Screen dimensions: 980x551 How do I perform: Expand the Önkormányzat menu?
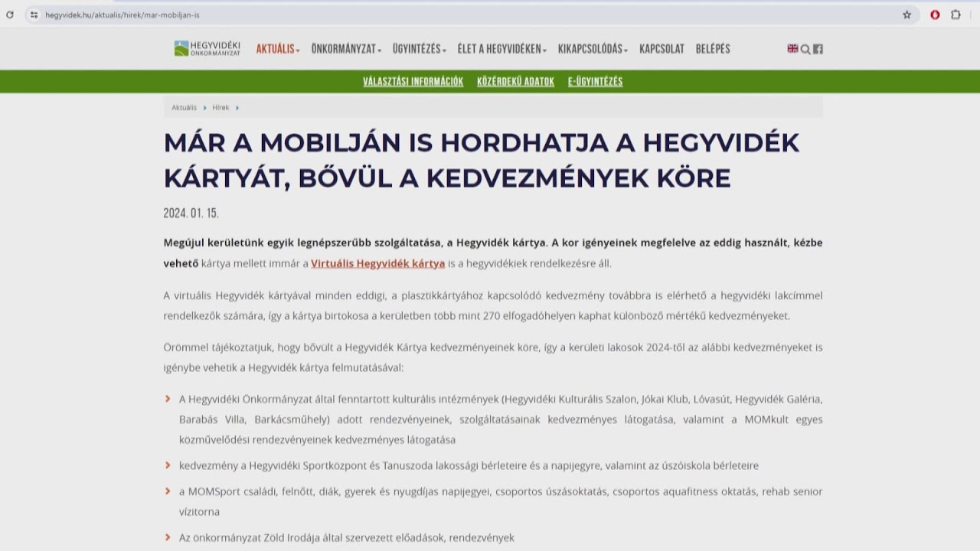(x=346, y=49)
